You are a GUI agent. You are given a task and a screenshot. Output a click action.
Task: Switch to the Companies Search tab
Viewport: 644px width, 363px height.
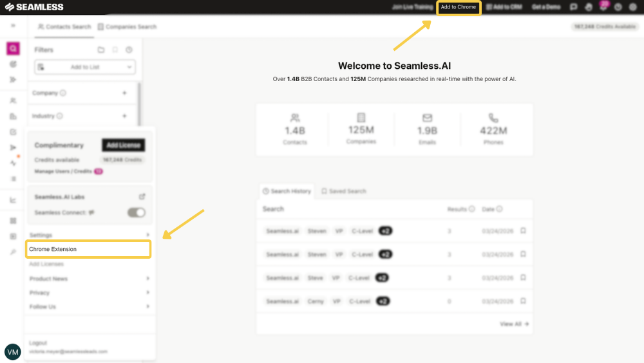pyautogui.click(x=127, y=26)
